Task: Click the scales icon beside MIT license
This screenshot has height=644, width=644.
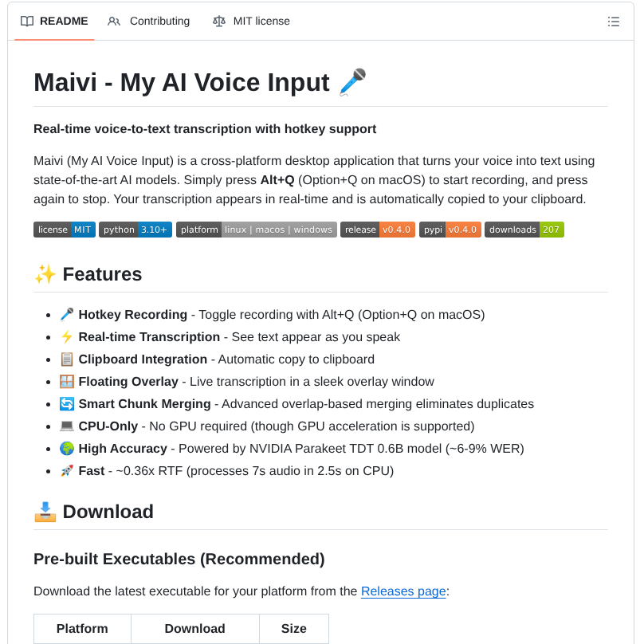Action: pos(218,22)
